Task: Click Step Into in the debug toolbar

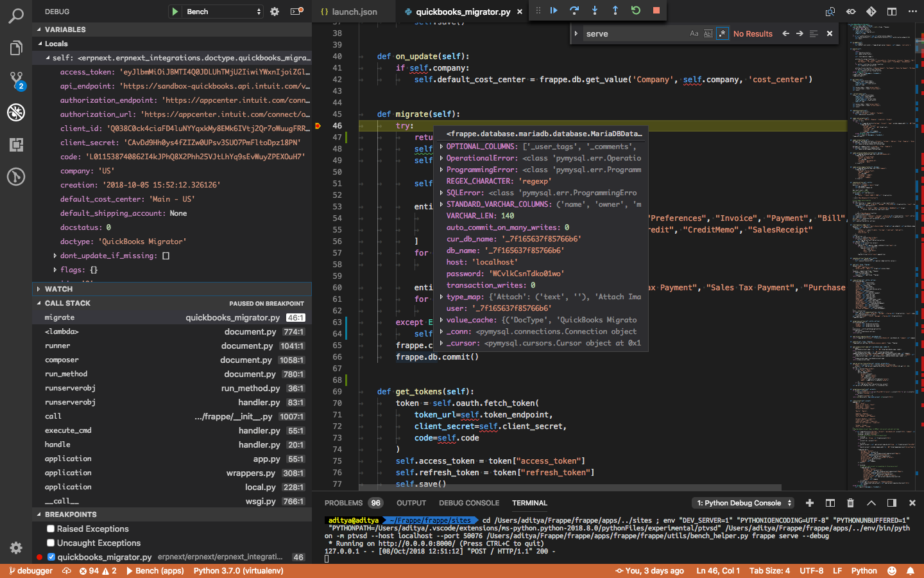Action: pos(595,10)
